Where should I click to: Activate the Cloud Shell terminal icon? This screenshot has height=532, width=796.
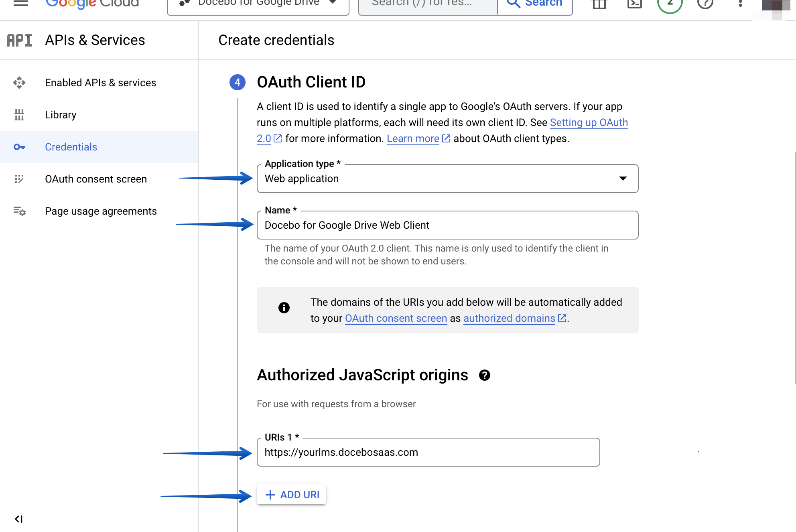pos(634,4)
